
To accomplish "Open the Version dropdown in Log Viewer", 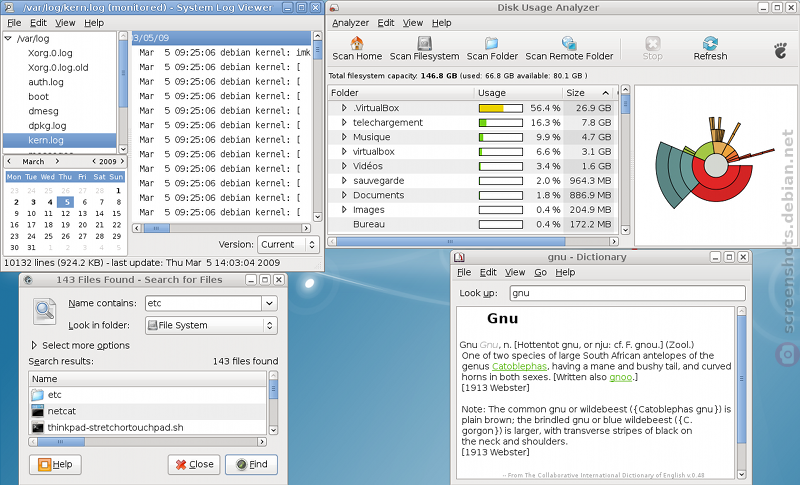I will [288, 245].
